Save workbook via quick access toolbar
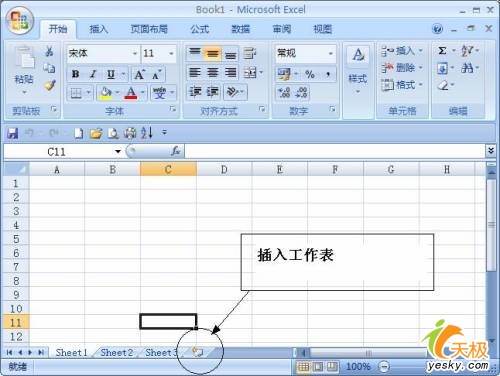This screenshot has height=376, width=500. (x=13, y=133)
